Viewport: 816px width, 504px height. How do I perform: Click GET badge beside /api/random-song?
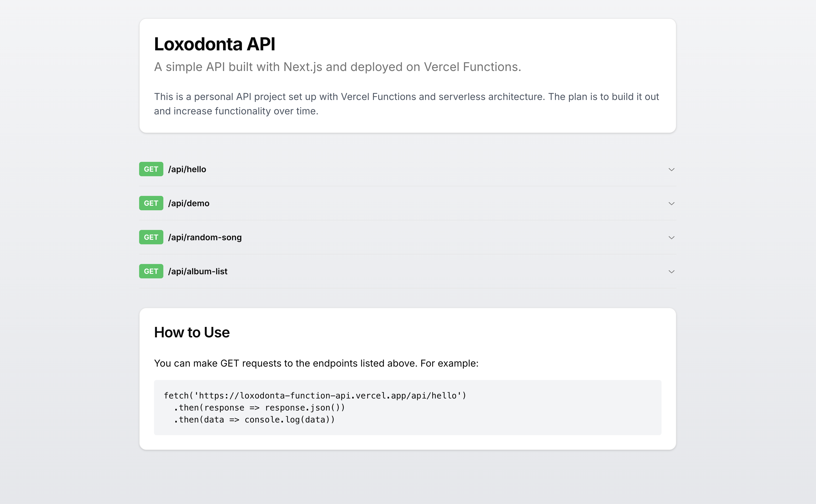point(151,237)
